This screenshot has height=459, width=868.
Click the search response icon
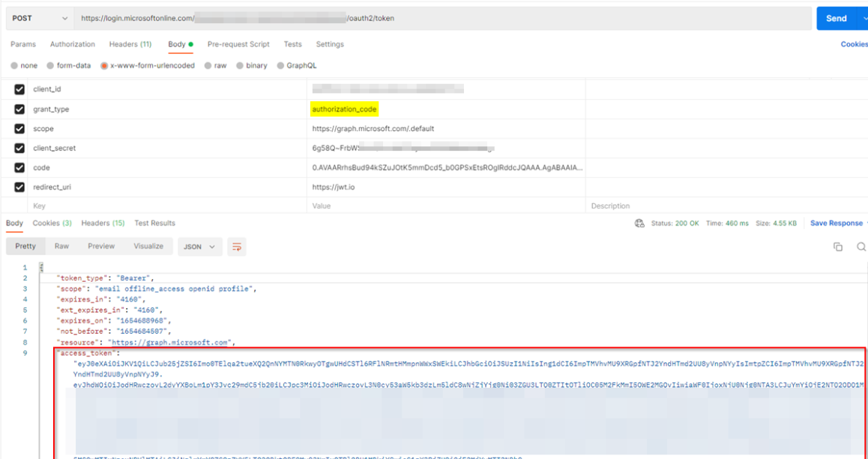click(x=861, y=247)
